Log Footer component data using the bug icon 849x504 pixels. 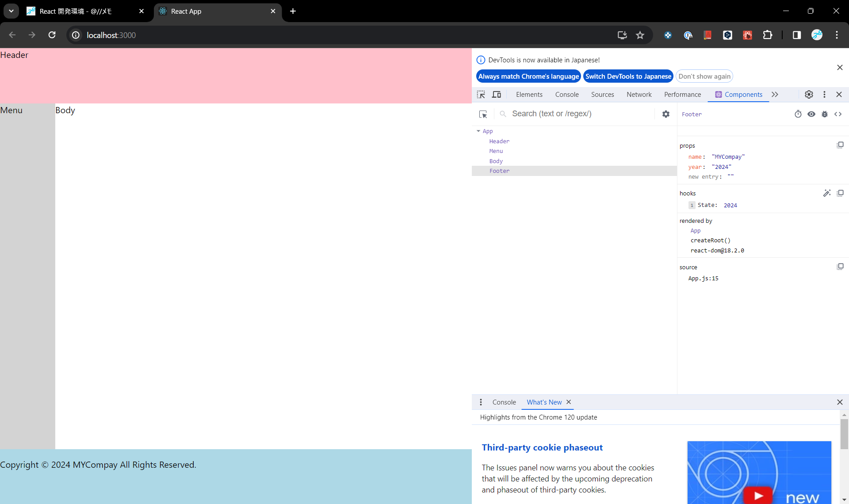(x=824, y=114)
